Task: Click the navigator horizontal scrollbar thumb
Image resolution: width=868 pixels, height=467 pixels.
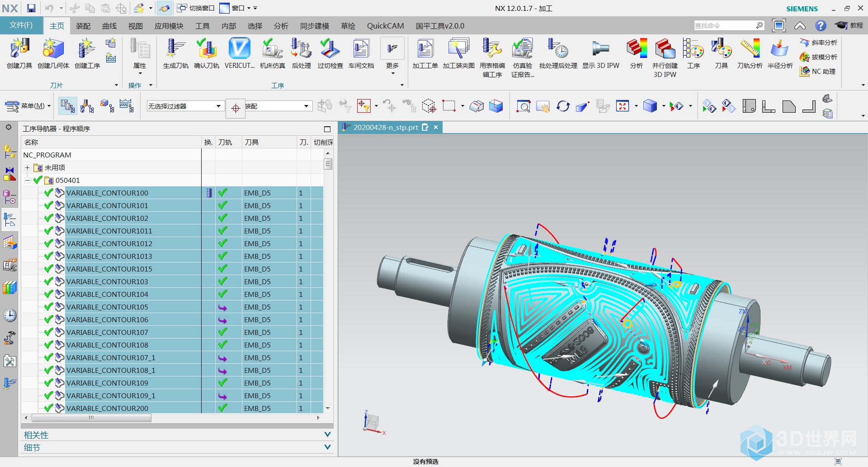Action: [91, 418]
